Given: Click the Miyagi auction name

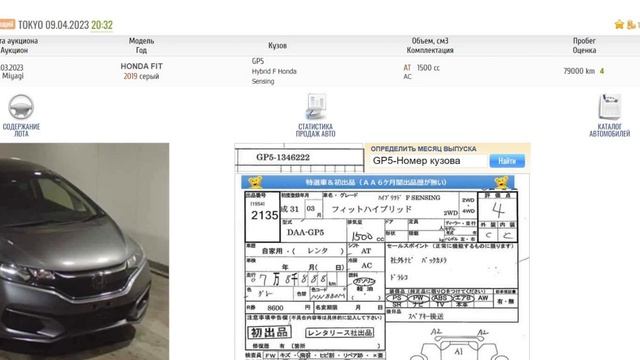Looking at the screenshot, I should [x=13, y=76].
